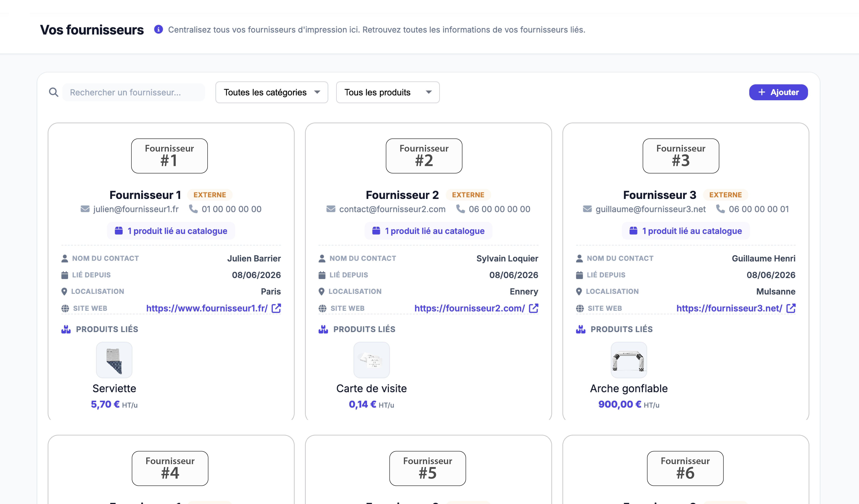Click the boxes icon beside Fournisseur 2's Produits liés
Image resolution: width=859 pixels, height=504 pixels.
tap(323, 329)
